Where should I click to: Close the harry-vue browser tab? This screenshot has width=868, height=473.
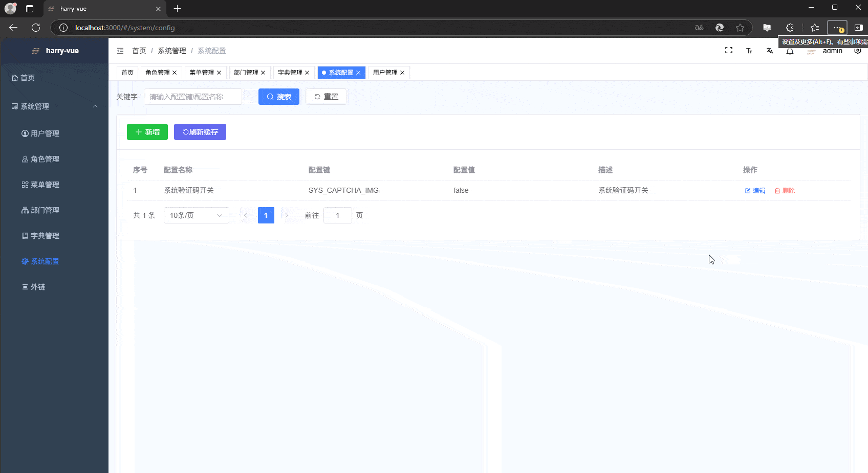(x=158, y=9)
